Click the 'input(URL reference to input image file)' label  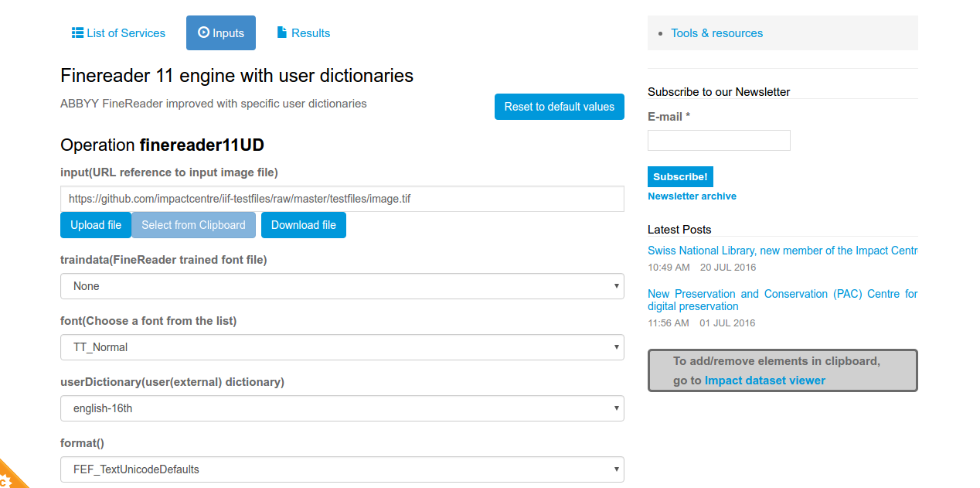169,172
